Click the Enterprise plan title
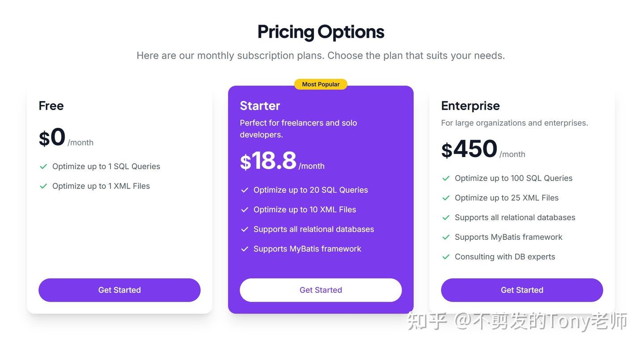Image resolution: width=644 pixels, height=350 pixels. [x=470, y=106]
